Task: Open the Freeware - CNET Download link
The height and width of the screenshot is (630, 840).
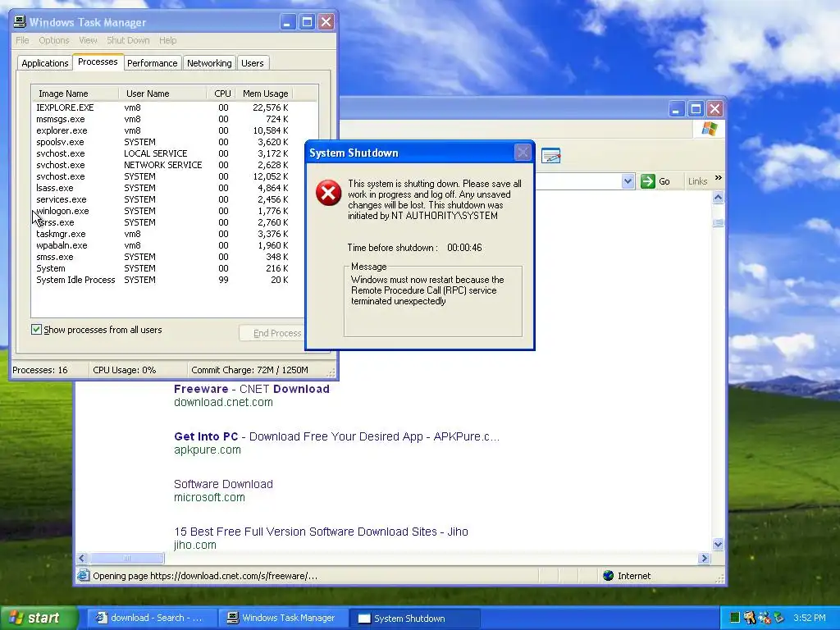Action: point(252,389)
